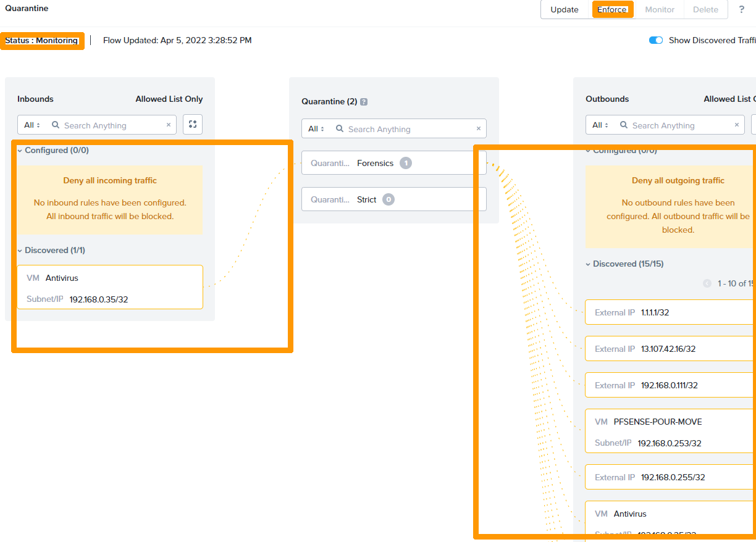Collapse the Discovered section under Outbounds

587,264
